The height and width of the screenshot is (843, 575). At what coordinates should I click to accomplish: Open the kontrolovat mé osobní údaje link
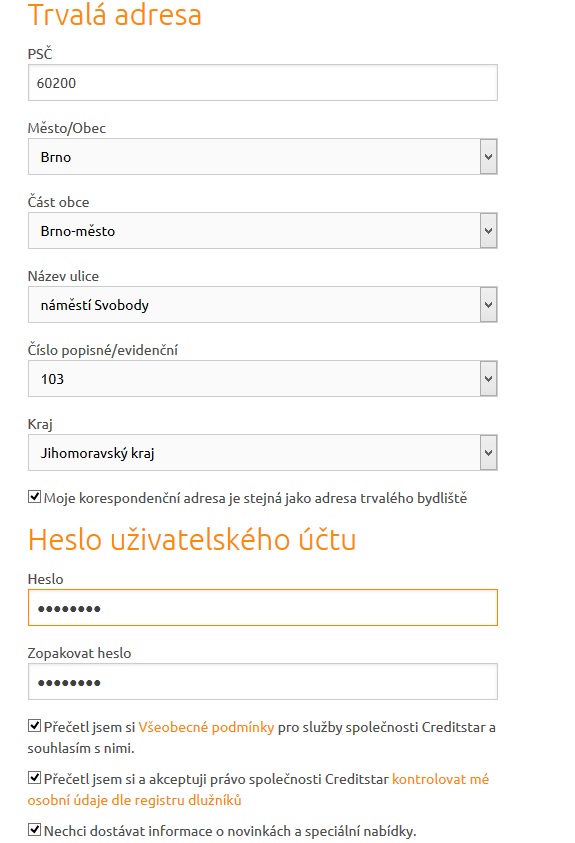(258, 789)
